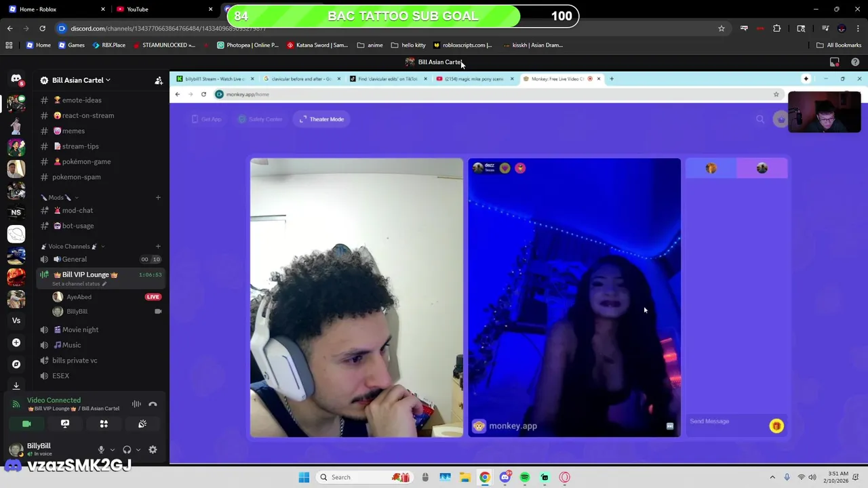868x488 pixels.
Task: Toggle Theater Mode in streamed page
Action: click(x=322, y=119)
